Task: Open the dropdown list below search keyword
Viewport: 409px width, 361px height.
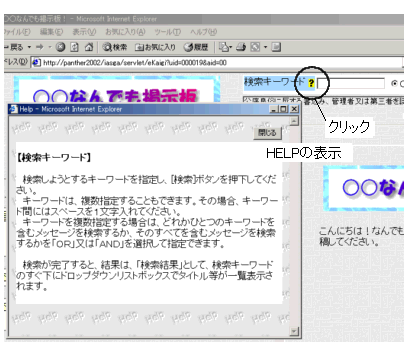Action: [323, 100]
